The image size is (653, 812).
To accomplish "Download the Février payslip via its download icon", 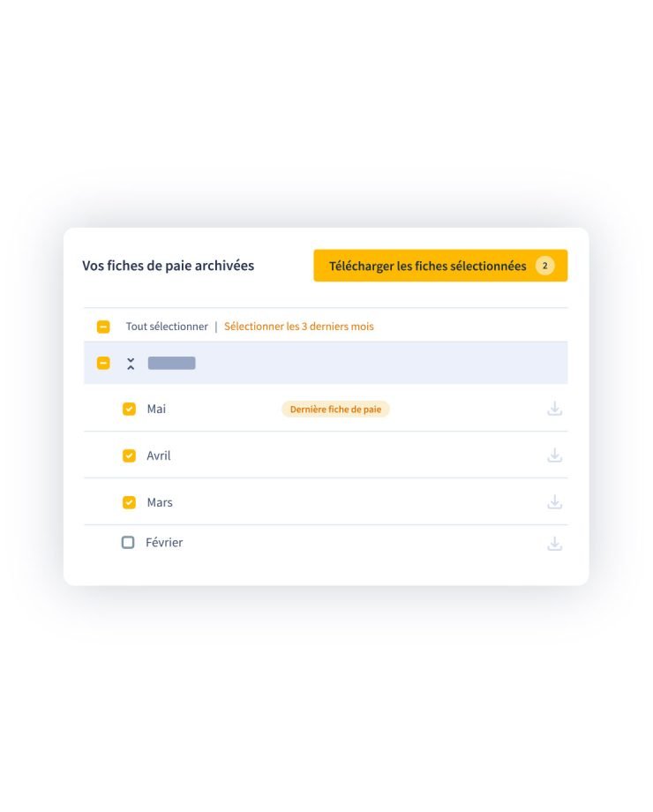I will click(x=555, y=544).
